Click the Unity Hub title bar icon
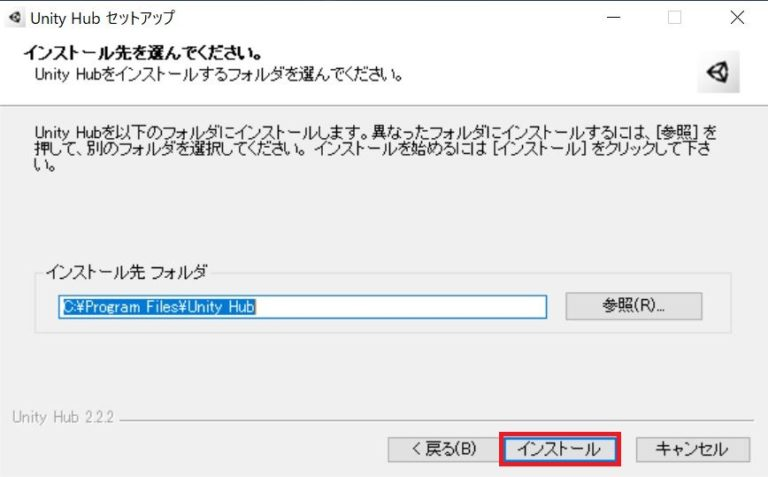The image size is (768, 477). click(x=15, y=18)
